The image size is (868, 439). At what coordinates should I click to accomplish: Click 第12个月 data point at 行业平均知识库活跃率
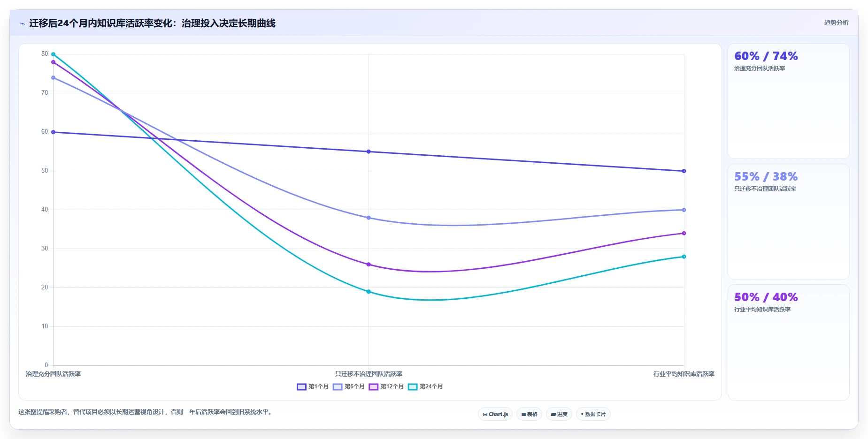pyautogui.click(x=684, y=233)
